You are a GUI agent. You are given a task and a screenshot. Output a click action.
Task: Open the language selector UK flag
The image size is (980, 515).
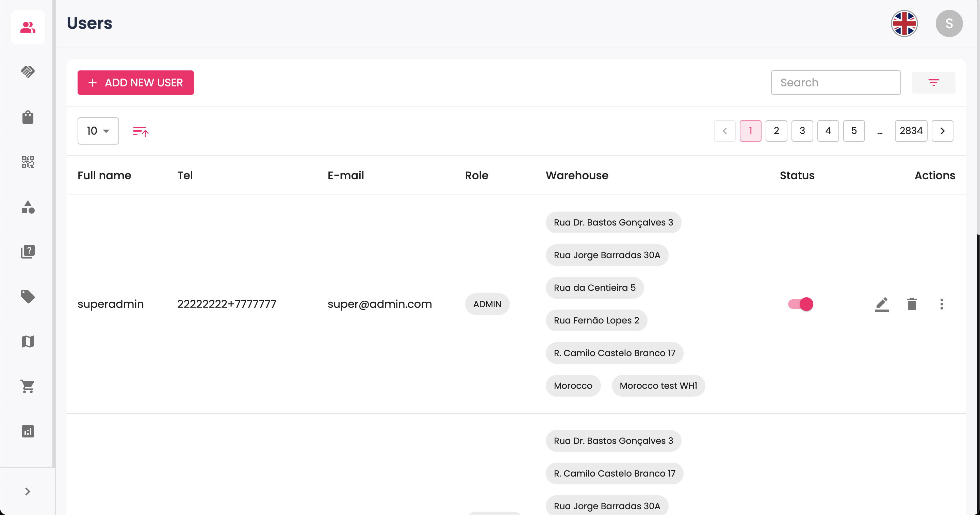[x=904, y=23]
